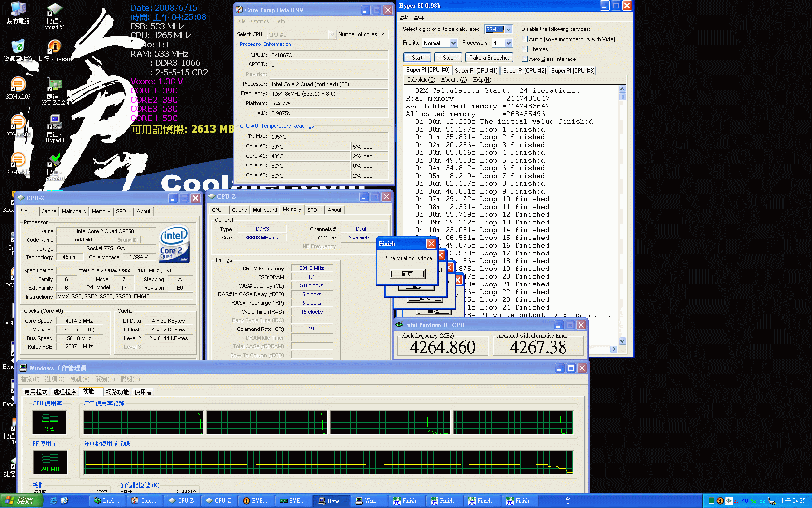Screen dimensions: 812x508
Task: Switch to the Hyper PI taskbar button
Action: pos(331,501)
